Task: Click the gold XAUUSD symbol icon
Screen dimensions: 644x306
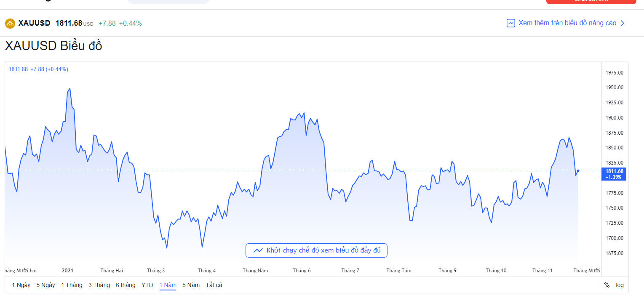Action: [x=10, y=24]
